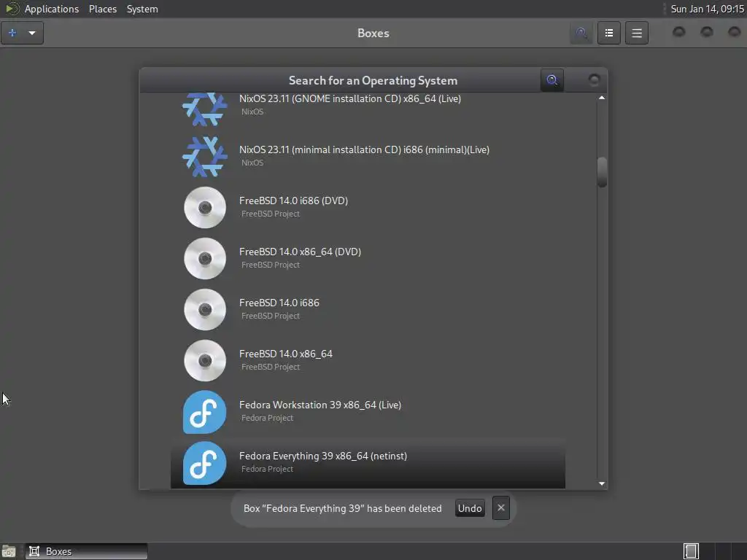Screen dimensions: 747x560
Task: Click the scrollbar down arrow in OS list
Action: [x=602, y=483]
